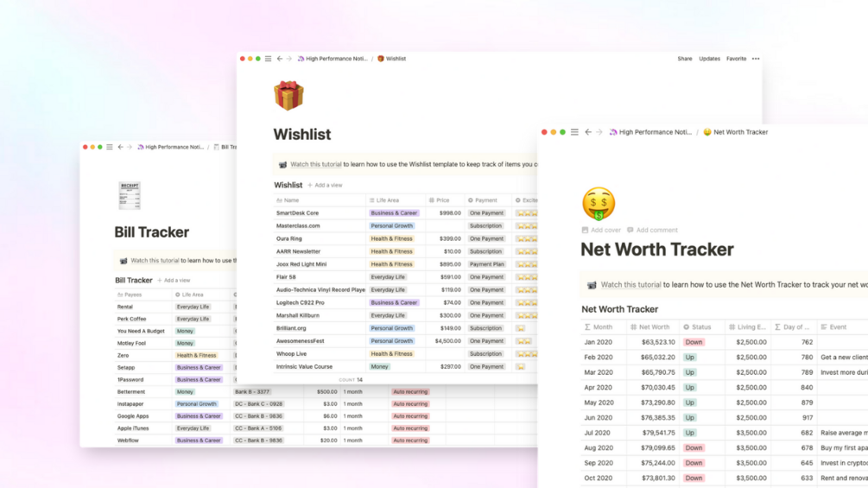Click Health & Fitness tag in Whoop Live row
The width and height of the screenshot is (868, 488).
coord(391,354)
